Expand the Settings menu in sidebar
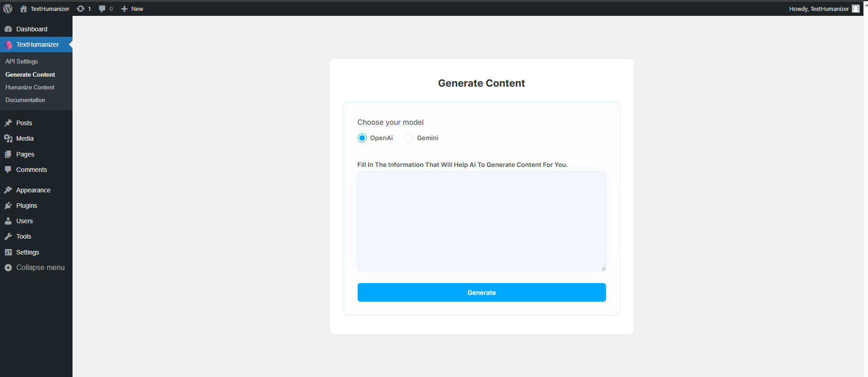 [x=27, y=252]
